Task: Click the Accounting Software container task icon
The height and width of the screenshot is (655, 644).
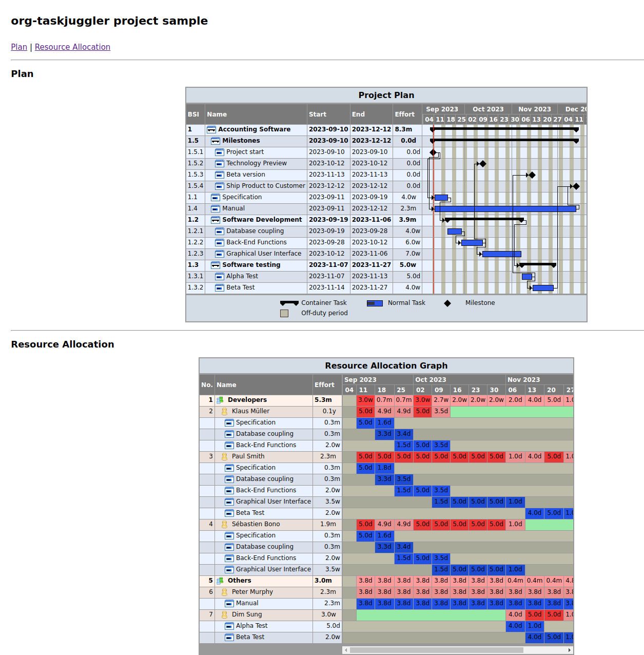Action: (x=211, y=130)
